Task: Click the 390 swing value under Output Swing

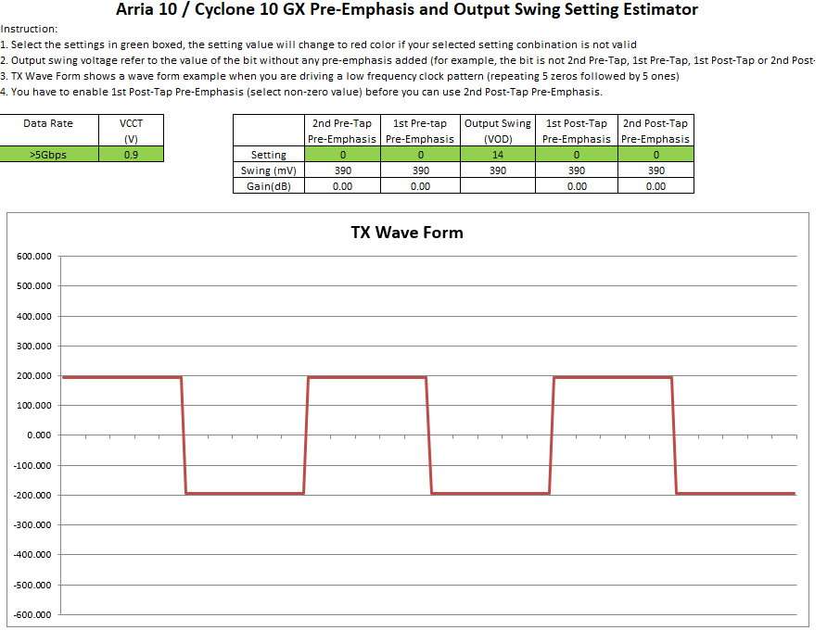Action: pyautogui.click(x=498, y=170)
